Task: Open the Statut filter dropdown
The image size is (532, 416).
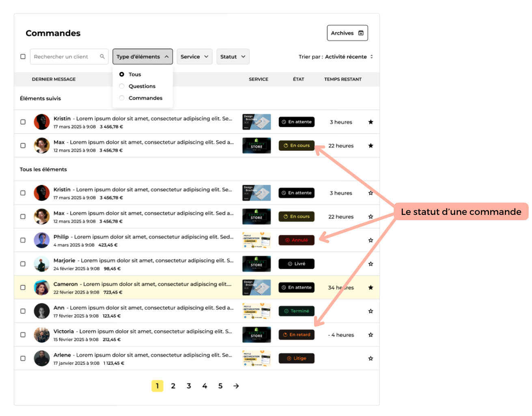Action: pos(233,56)
